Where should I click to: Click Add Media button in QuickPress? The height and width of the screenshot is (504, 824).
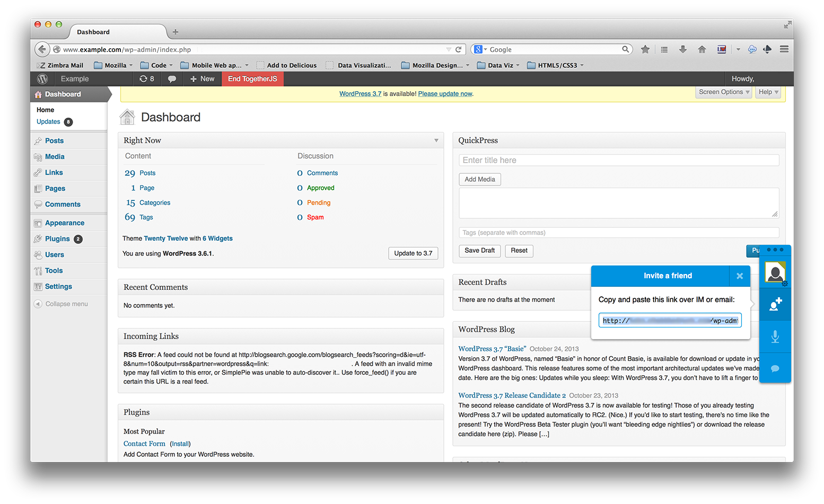click(480, 180)
